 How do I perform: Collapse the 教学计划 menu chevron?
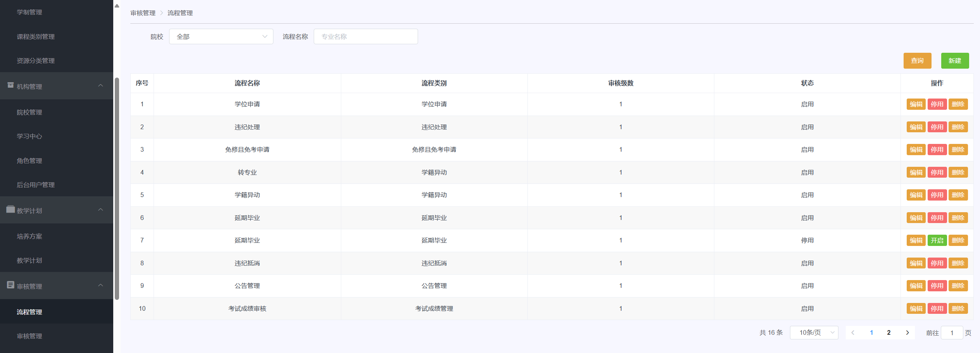pyautogui.click(x=100, y=209)
